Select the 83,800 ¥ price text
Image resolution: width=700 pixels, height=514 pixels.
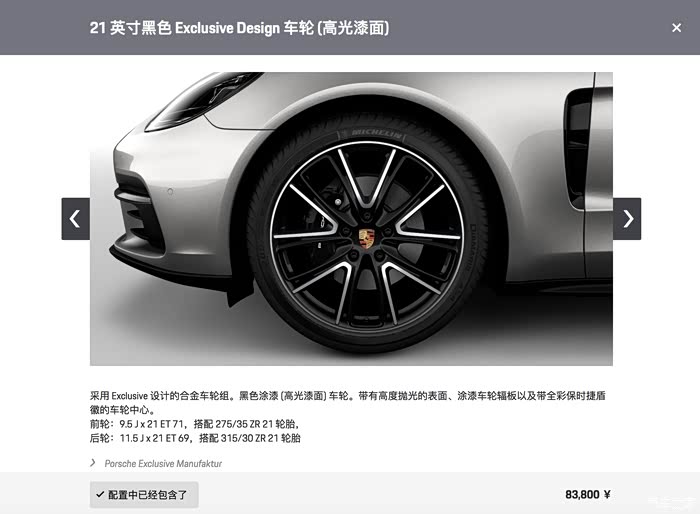tap(588, 494)
